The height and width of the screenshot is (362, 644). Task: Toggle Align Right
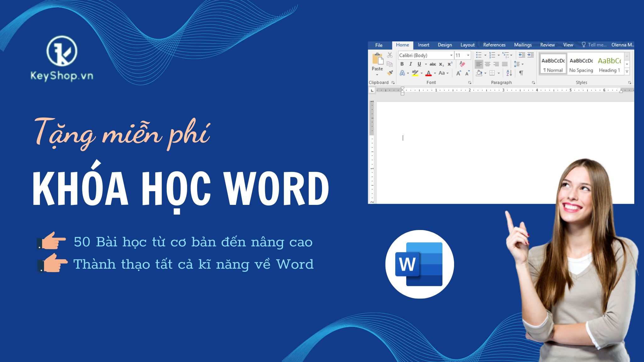[496, 64]
